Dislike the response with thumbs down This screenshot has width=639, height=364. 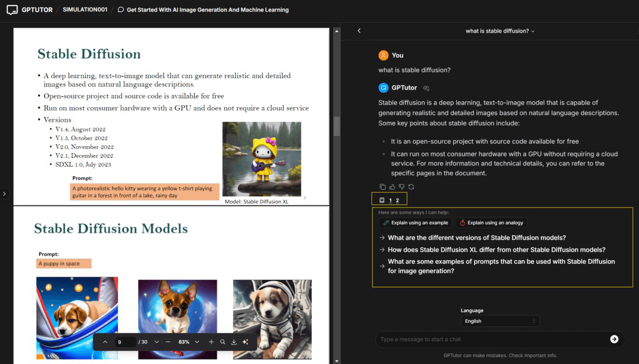pyautogui.click(x=402, y=187)
